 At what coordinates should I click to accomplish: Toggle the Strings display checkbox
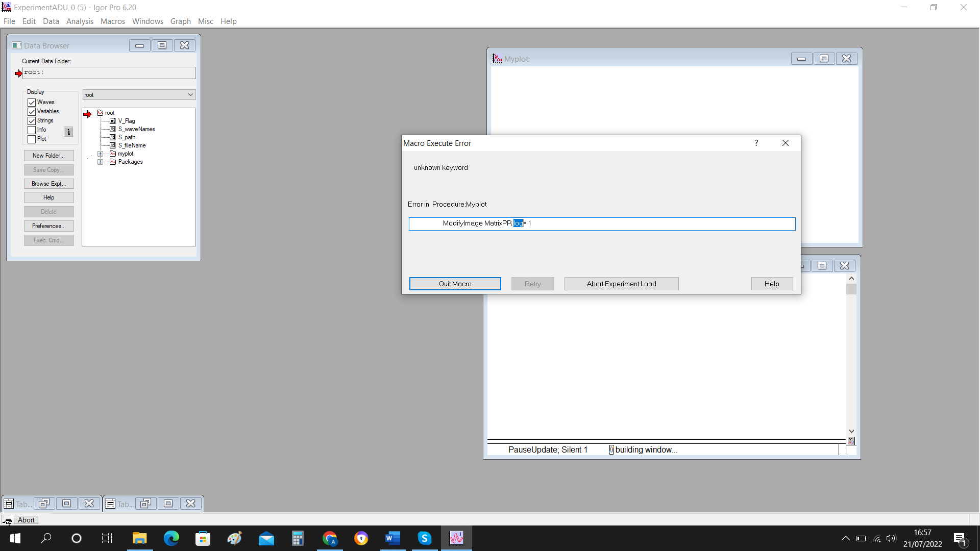coord(32,121)
